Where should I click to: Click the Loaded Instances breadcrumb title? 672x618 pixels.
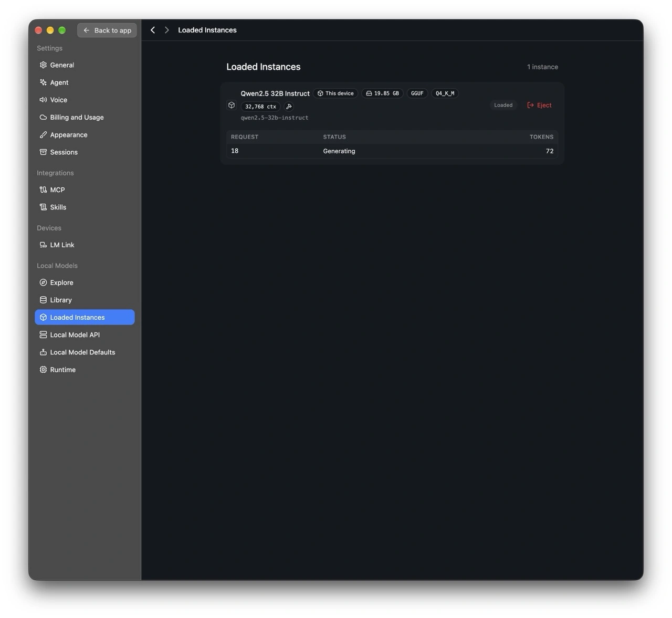point(207,30)
